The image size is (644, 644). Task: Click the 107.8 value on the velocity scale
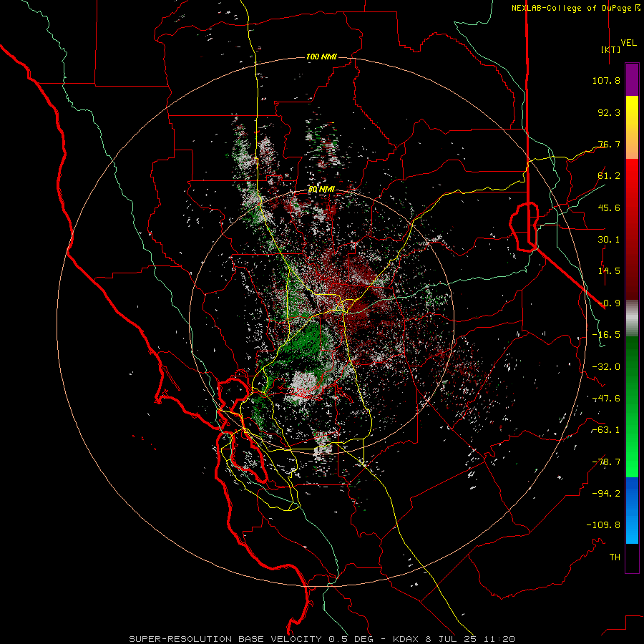tap(606, 80)
